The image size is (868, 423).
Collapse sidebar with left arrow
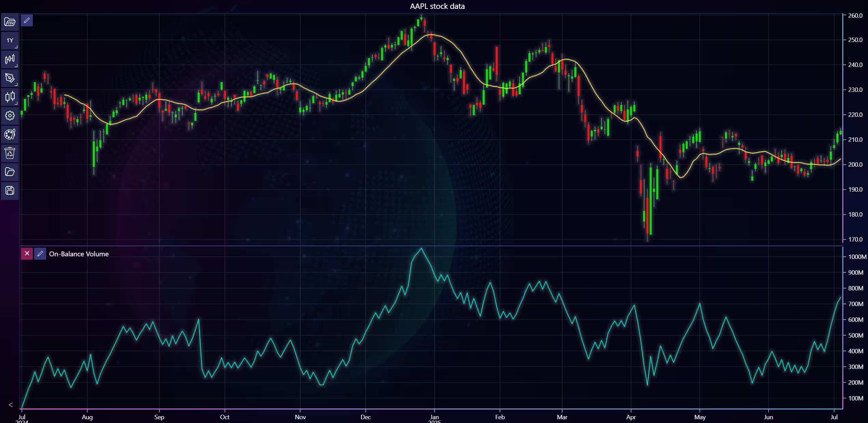(x=11, y=405)
